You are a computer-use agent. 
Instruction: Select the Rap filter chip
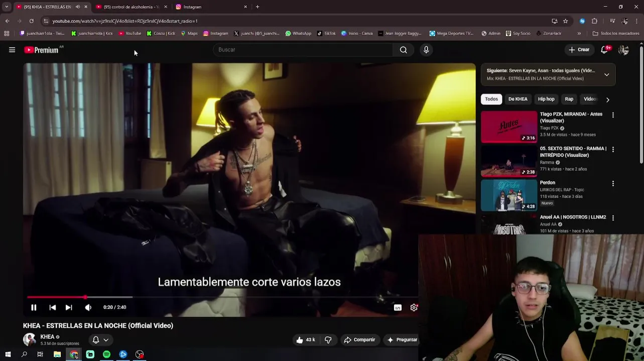(569, 99)
